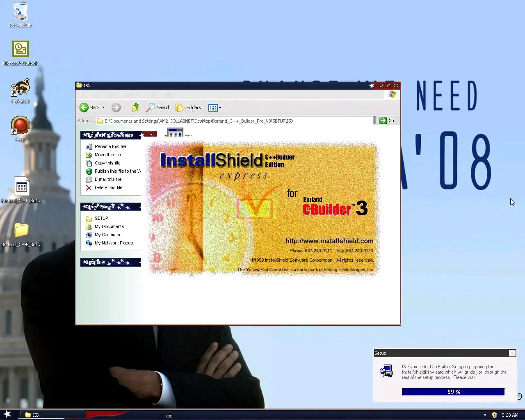Open My Network Places link
Screen dimensions: 525x420
[x=114, y=243]
